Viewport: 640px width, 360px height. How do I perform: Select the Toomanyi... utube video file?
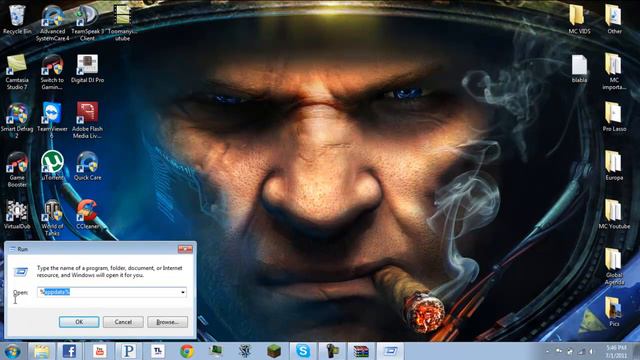[122, 23]
